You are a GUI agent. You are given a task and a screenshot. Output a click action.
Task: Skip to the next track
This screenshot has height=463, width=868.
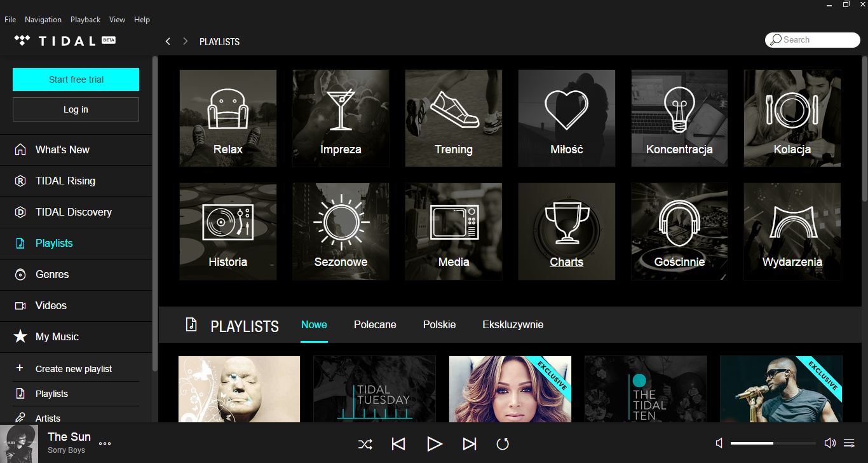click(470, 444)
